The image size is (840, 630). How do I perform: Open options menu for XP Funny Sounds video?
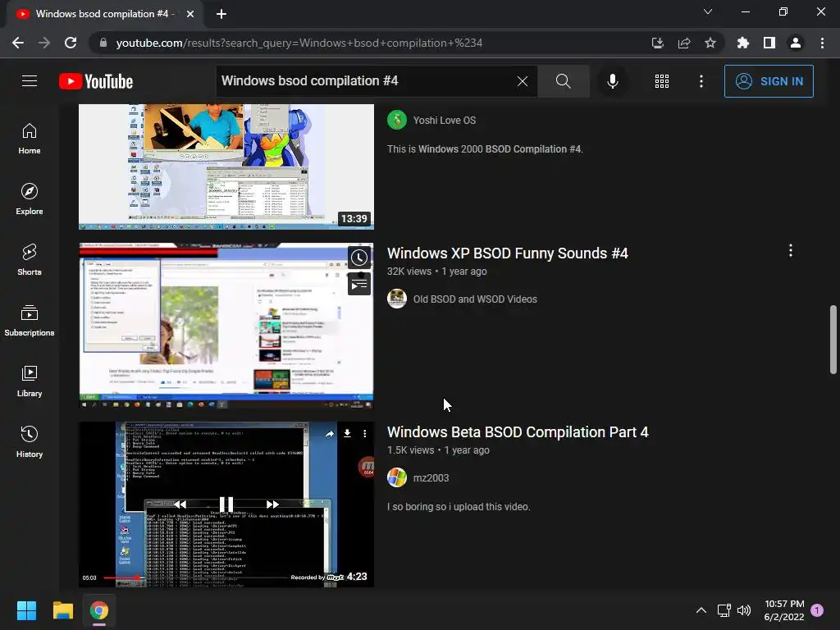(x=791, y=251)
